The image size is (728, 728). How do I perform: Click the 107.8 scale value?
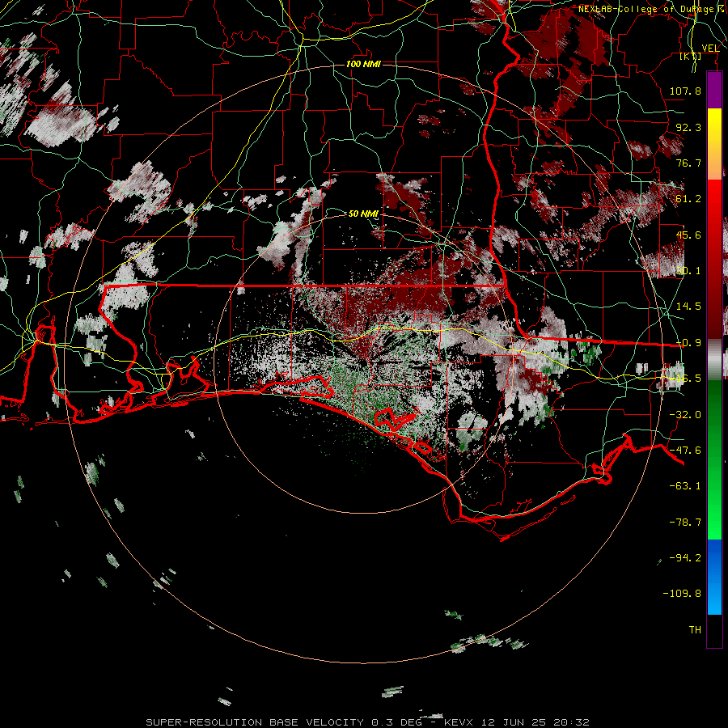click(x=685, y=91)
